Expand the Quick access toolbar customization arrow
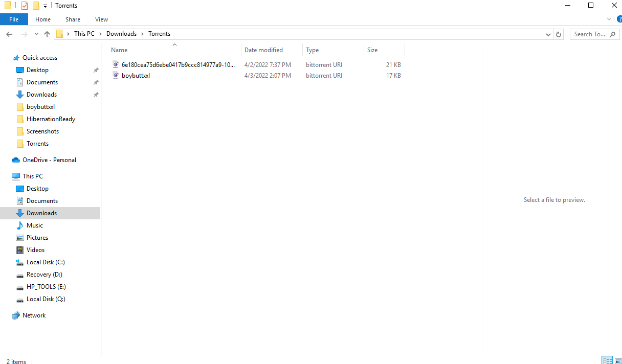 click(x=46, y=6)
